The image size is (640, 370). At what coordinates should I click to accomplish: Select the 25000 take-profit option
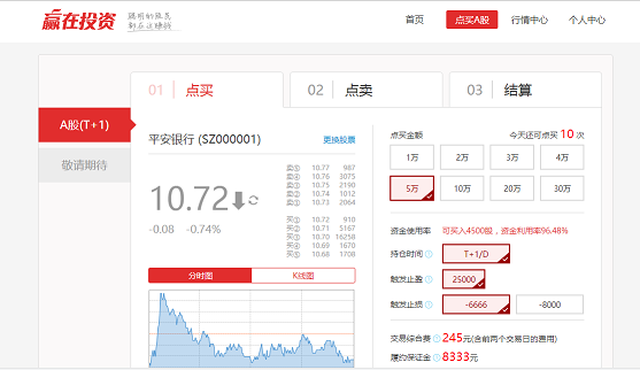click(x=464, y=279)
